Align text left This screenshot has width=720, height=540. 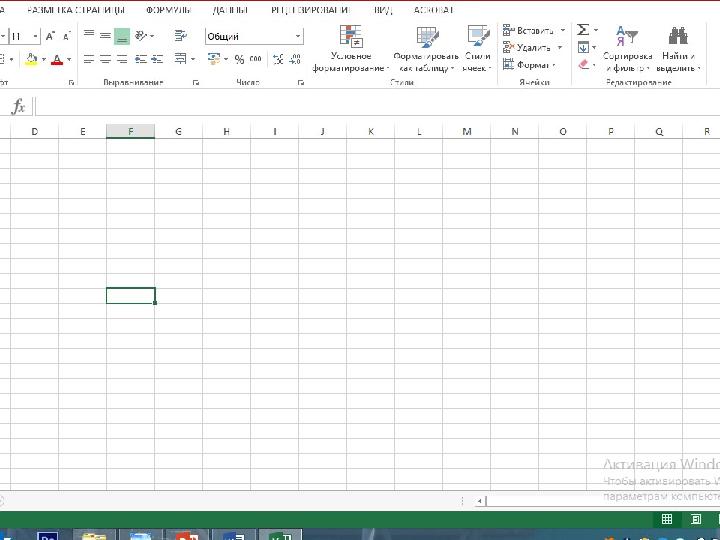point(89,59)
